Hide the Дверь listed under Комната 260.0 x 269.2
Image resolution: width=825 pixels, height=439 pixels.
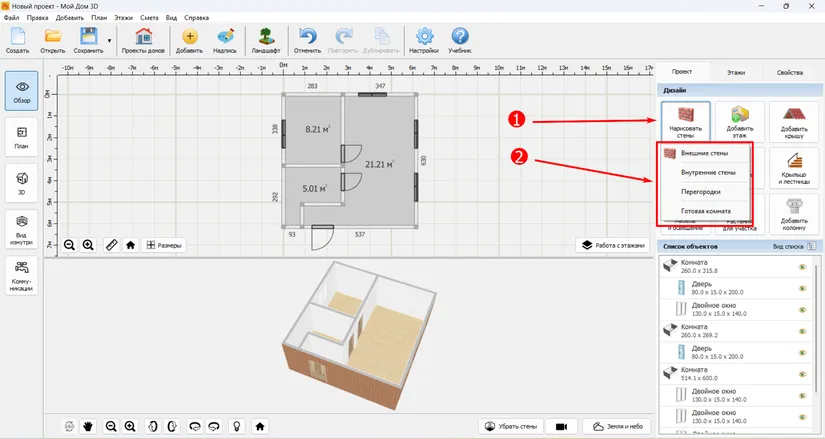802,353
